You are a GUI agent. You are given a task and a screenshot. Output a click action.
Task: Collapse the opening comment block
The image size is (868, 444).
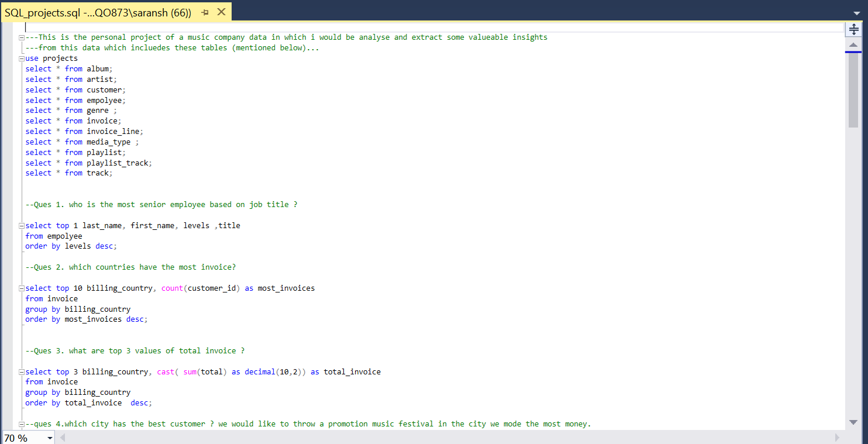click(20, 37)
